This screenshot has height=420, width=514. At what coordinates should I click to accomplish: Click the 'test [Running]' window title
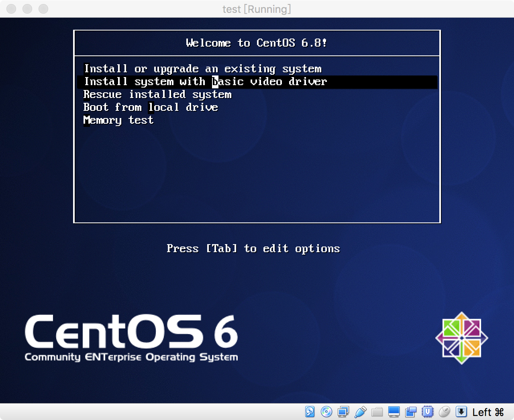[257, 9]
